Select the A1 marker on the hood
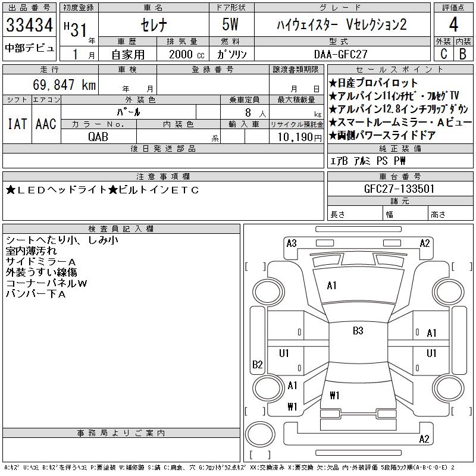Screen dimensions: 476x476 pyautogui.click(x=332, y=286)
